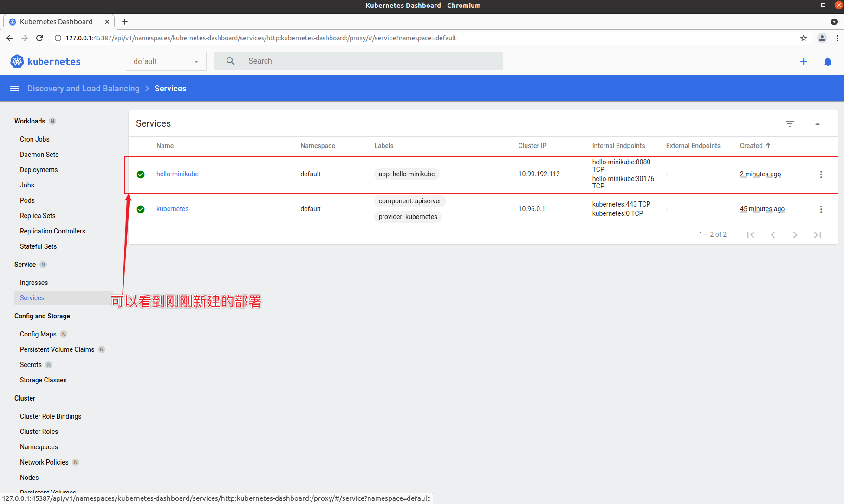The width and height of the screenshot is (844, 504).
Task: Open the hamburger navigation menu
Action: click(x=14, y=89)
